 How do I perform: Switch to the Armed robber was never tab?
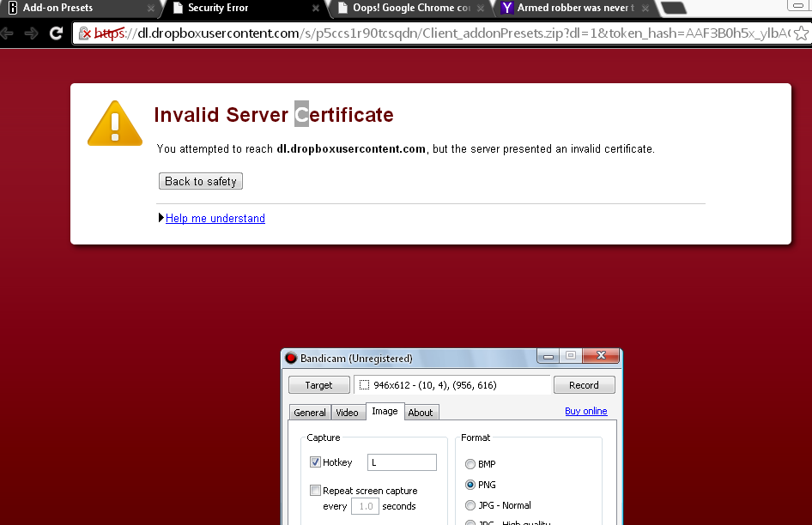click(575, 8)
